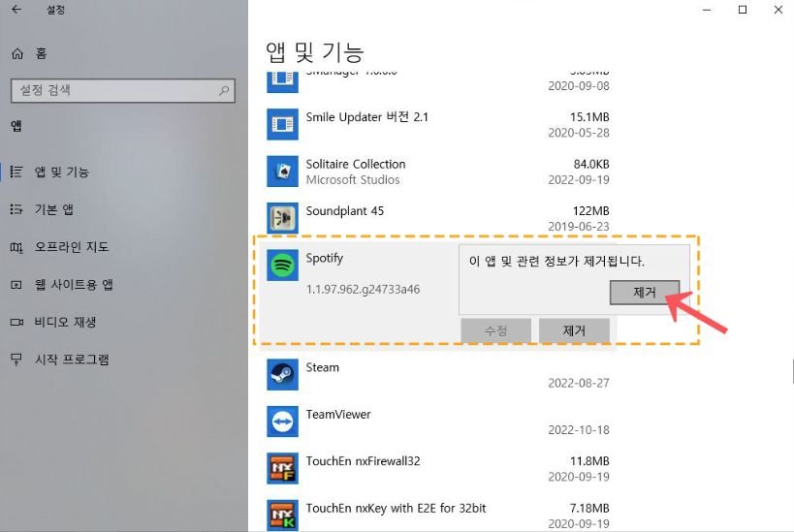Select the Steam app icon

[x=282, y=375]
